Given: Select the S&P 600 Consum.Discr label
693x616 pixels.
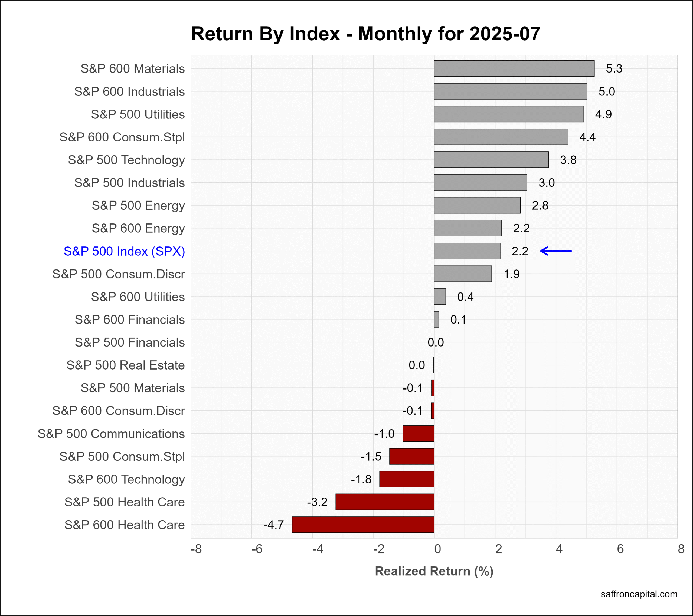Looking at the screenshot, I should [119, 411].
